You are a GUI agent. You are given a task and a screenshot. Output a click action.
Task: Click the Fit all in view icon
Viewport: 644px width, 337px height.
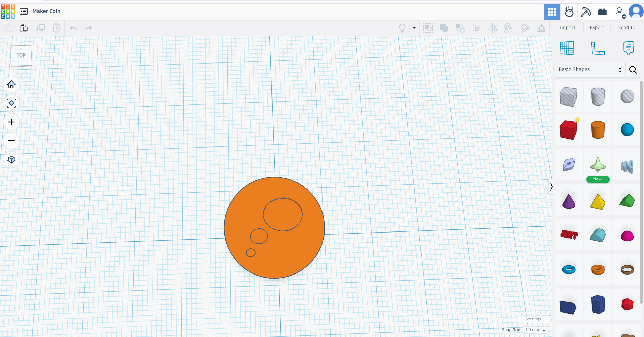[11, 103]
